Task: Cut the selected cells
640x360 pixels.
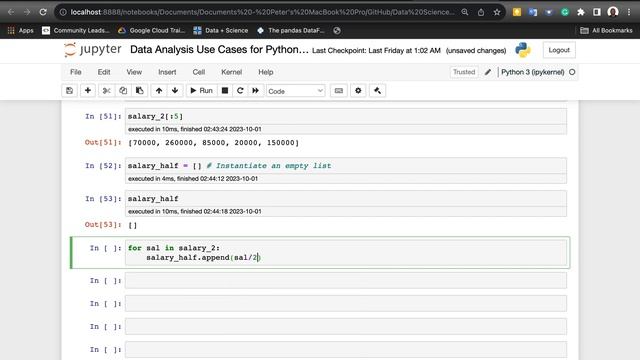Action: coord(107,91)
